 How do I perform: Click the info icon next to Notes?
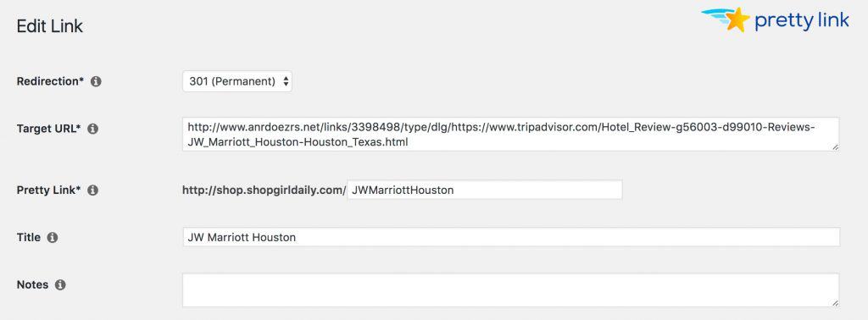[x=60, y=285]
